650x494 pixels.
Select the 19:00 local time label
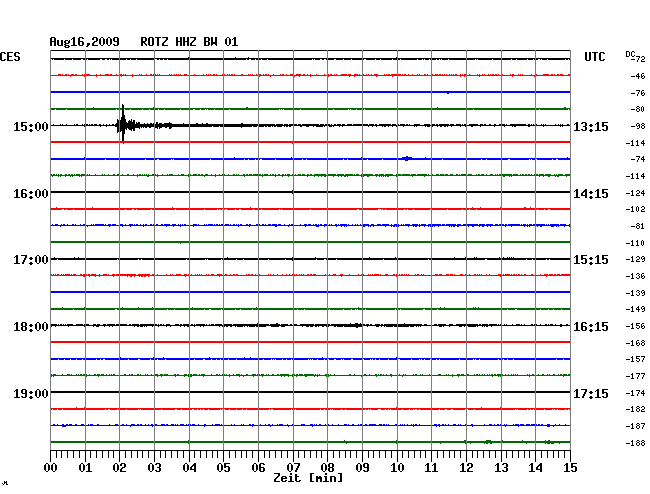[x=30, y=393]
